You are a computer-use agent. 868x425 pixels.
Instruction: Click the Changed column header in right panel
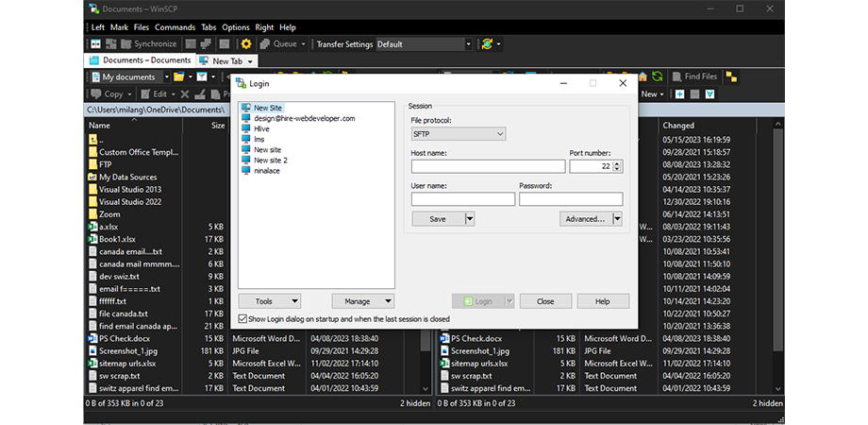coord(708,126)
